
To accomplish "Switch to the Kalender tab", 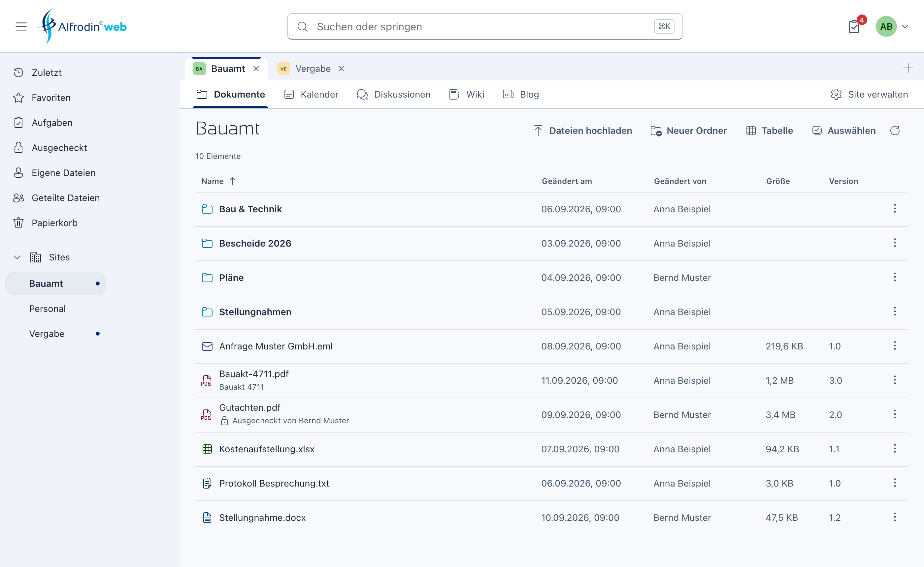I will coord(311,95).
